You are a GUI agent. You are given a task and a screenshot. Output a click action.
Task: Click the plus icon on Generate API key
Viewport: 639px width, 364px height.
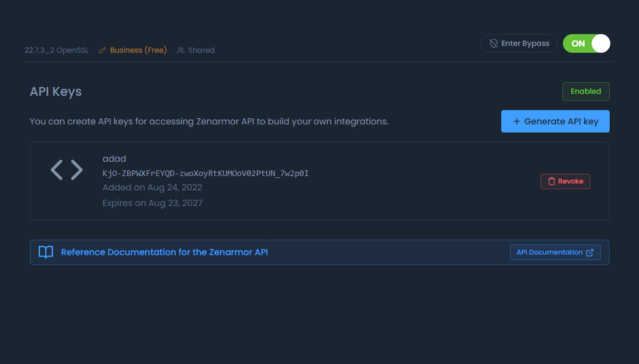click(517, 122)
